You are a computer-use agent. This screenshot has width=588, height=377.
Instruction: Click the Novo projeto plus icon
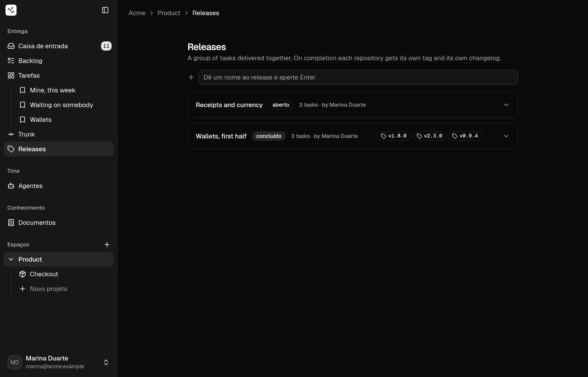23,289
